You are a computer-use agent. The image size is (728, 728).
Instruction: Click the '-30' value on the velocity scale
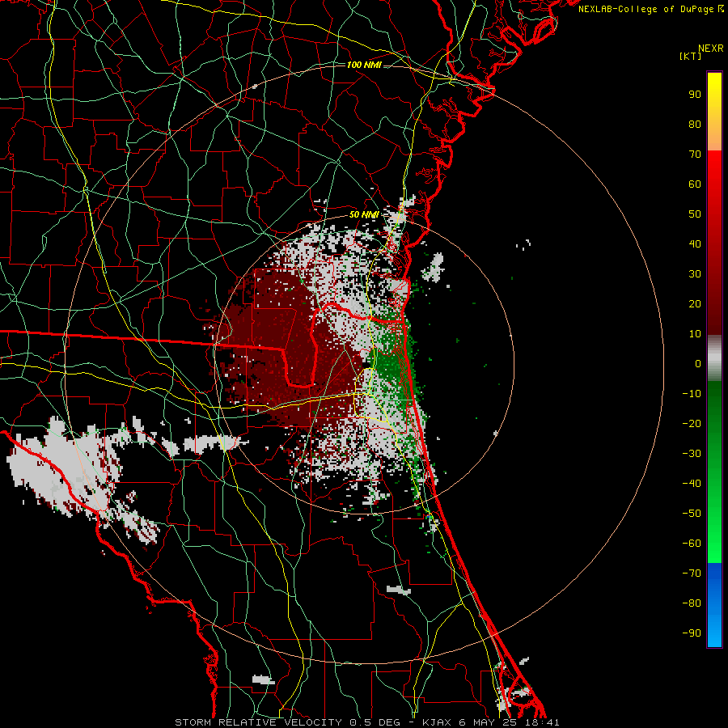[x=692, y=454]
